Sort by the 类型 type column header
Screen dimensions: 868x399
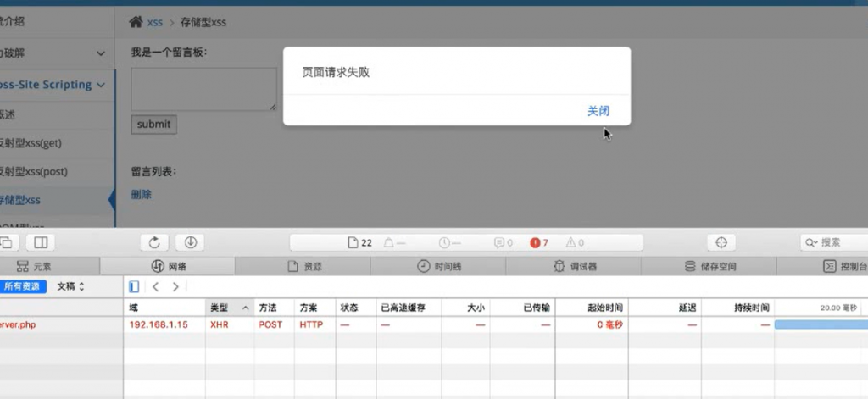pyautogui.click(x=230, y=308)
